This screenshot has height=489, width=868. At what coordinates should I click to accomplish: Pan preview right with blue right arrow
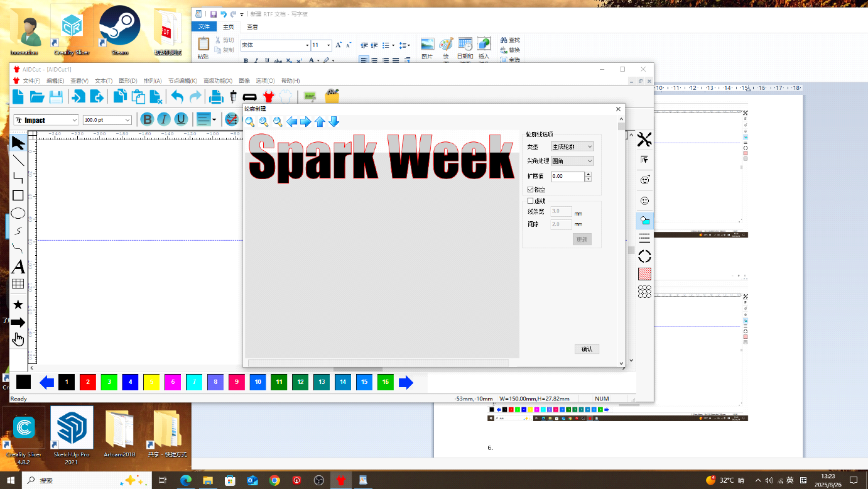click(306, 121)
